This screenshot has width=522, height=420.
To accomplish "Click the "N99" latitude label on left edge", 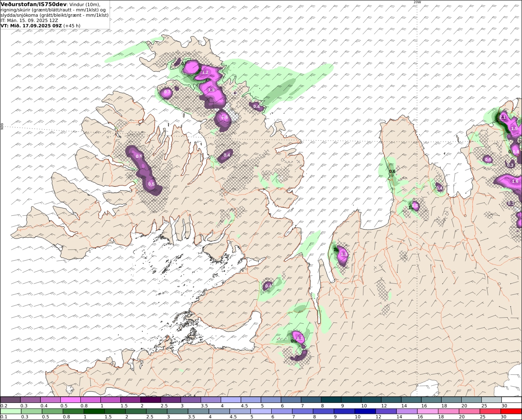I will pyautogui.click(x=2, y=127).
